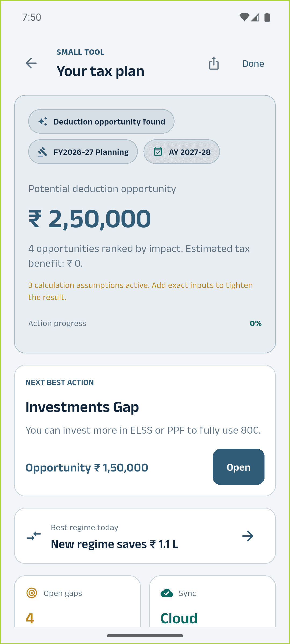Image resolution: width=290 pixels, height=644 pixels.
Task: Tap the Action progress 0% indicator
Action: point(256,323)
